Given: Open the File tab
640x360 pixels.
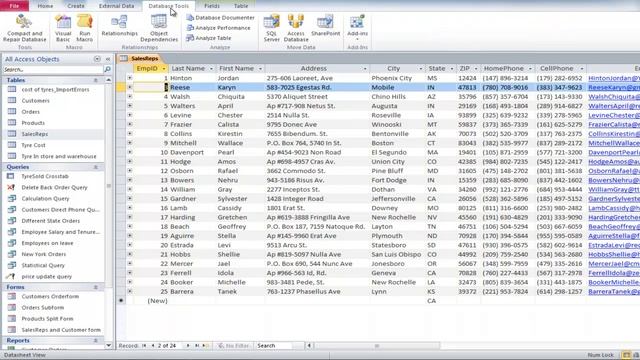Looking at the screenshot, I should pyautogui.click(x=14, y=6).
